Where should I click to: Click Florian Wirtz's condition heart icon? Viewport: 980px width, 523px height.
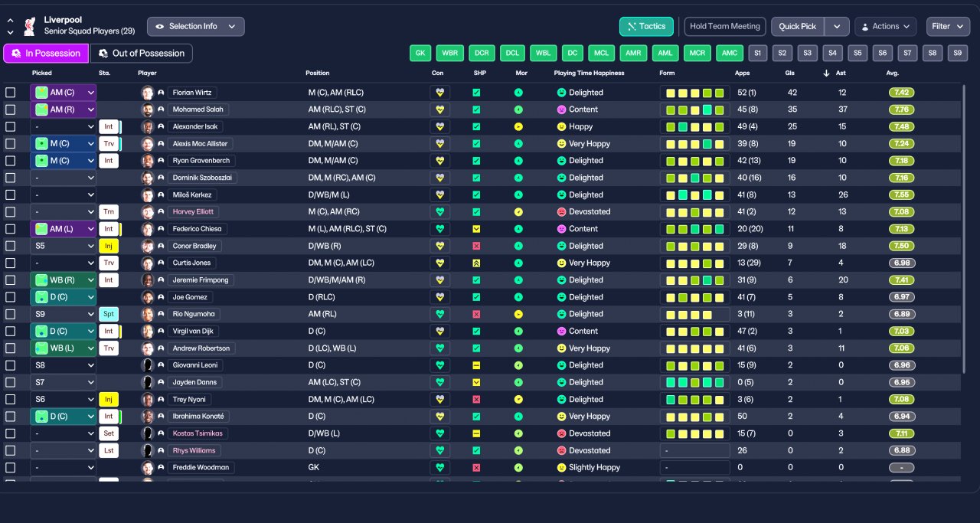click(439, 93)
